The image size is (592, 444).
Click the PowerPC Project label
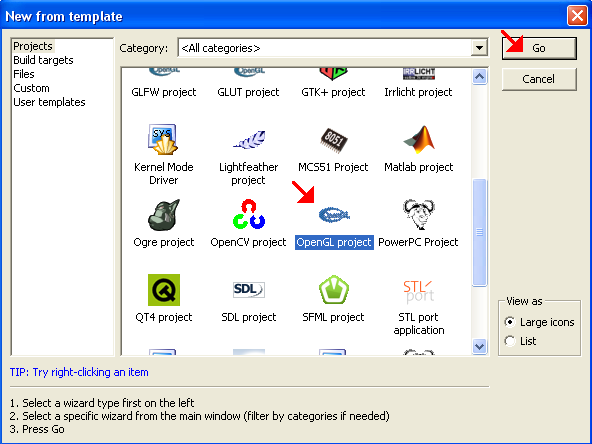(x=418, y=242)
